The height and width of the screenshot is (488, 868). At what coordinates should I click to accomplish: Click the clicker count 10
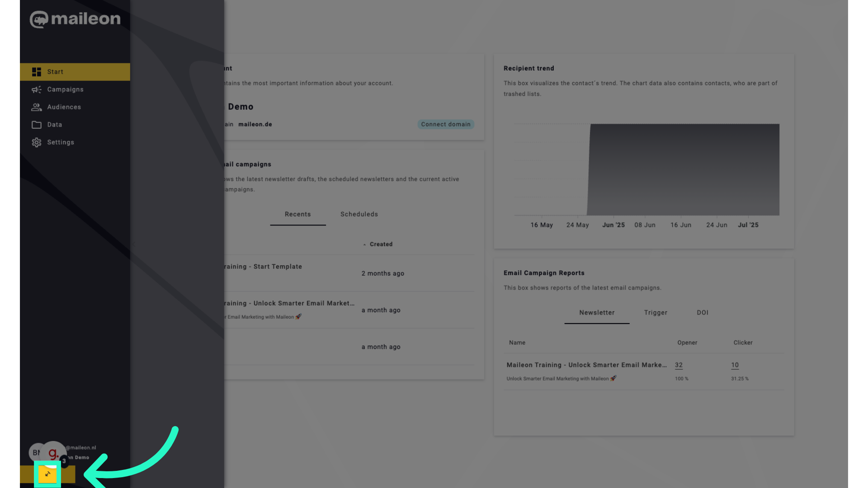pos(735,365)
